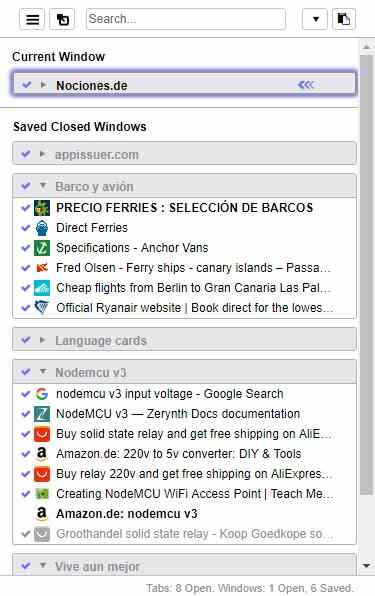
Task: Toggle checkmark next to Direct Ferries
Action: pyautogui.click(x=25, y=228)
